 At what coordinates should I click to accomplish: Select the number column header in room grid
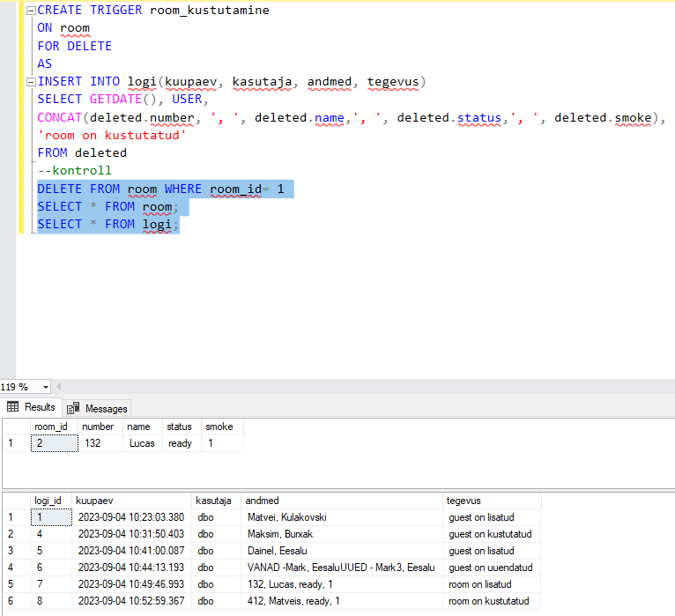point(100,427)
